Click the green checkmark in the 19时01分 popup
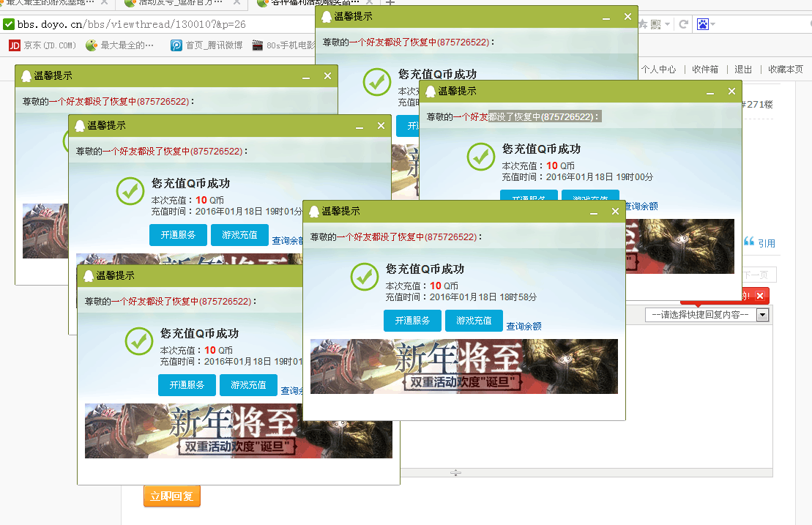Screen dimensions: 812x525 (x=130, y=191)
